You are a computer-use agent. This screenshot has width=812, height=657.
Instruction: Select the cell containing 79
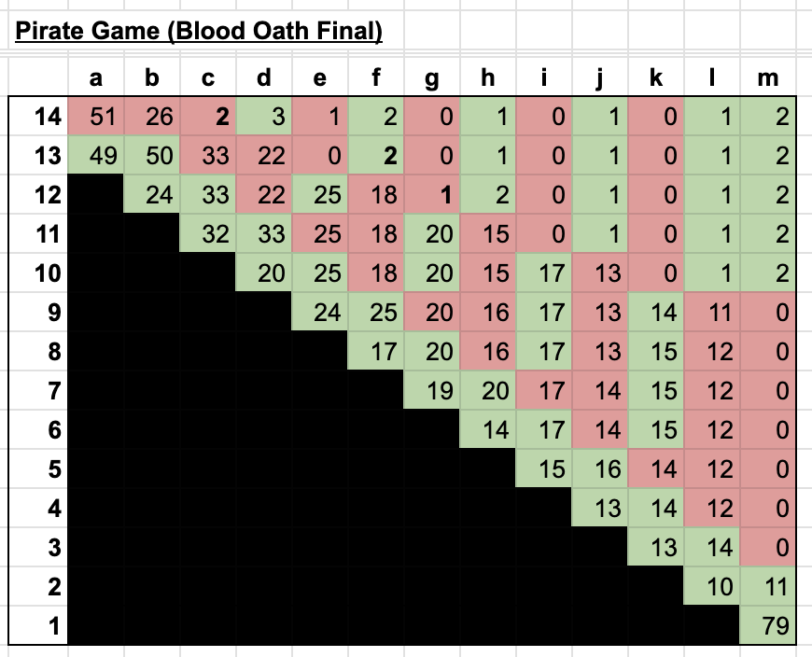pos(767,625)
